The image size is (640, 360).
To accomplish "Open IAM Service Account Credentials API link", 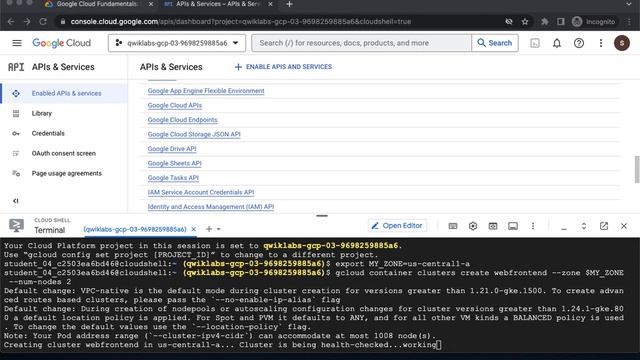I will tap(201, 192).
